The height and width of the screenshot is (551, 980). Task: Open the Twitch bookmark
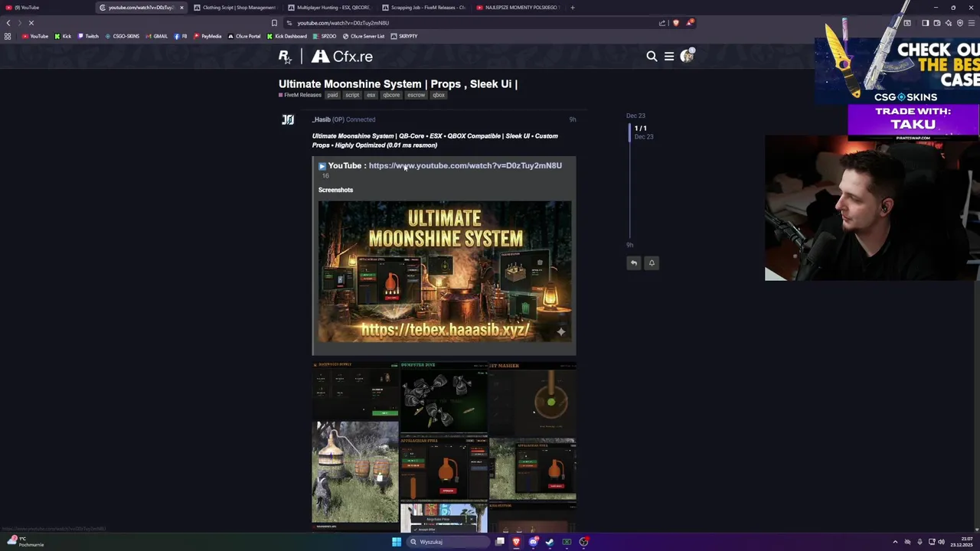(87, 36)
